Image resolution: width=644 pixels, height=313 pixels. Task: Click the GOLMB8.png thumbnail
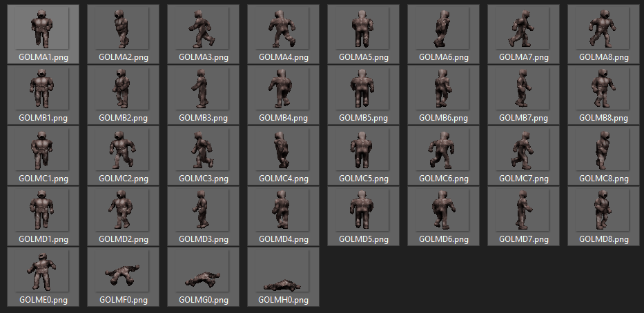pyautogui.click(x=603, y=89)
